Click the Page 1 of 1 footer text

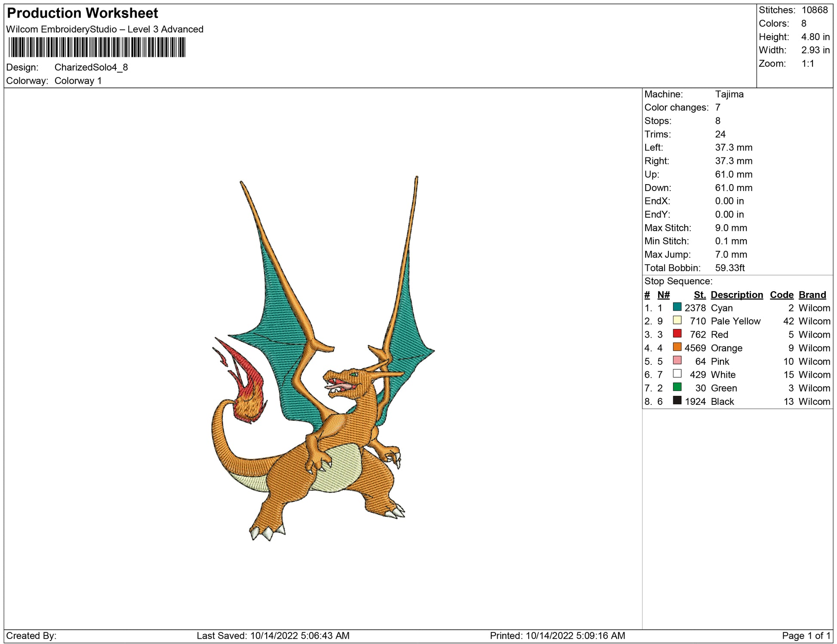[806, 635]
